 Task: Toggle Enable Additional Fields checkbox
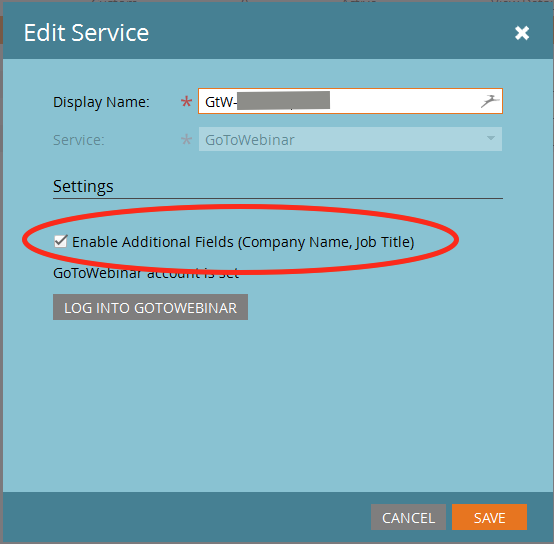[61, 242]
